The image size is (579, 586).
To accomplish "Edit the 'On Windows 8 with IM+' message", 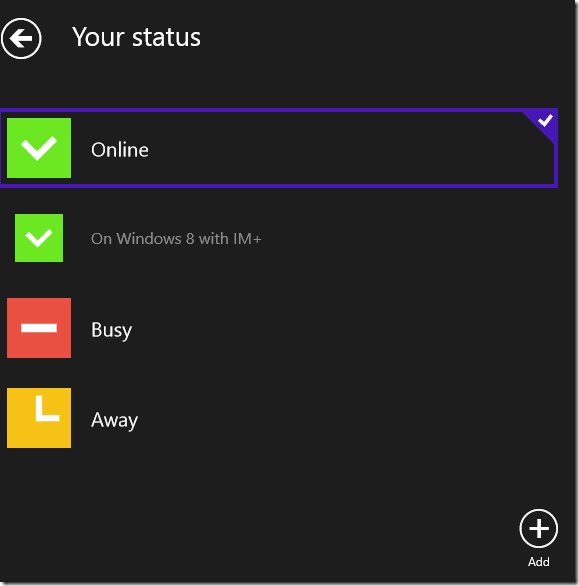I will [176, 238].
